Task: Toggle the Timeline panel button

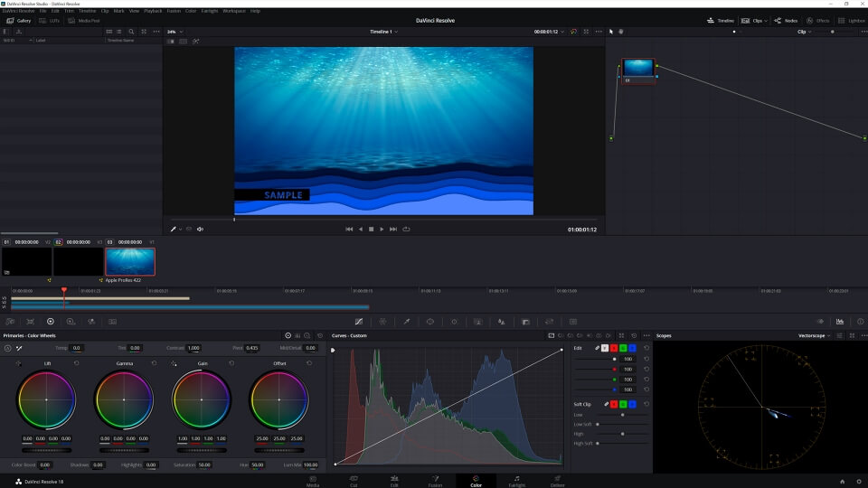Action: pyautogui.click(x=721, y=21)
